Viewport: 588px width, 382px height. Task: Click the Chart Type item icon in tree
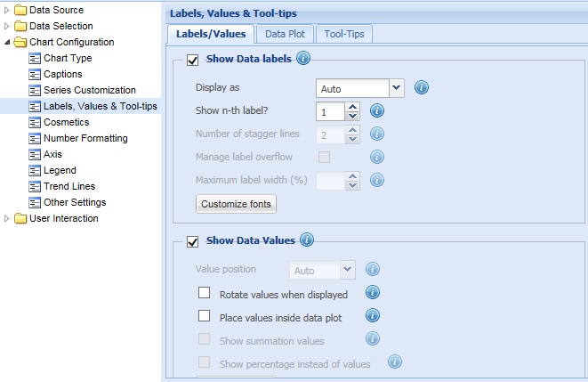click(x=36, y=58)
